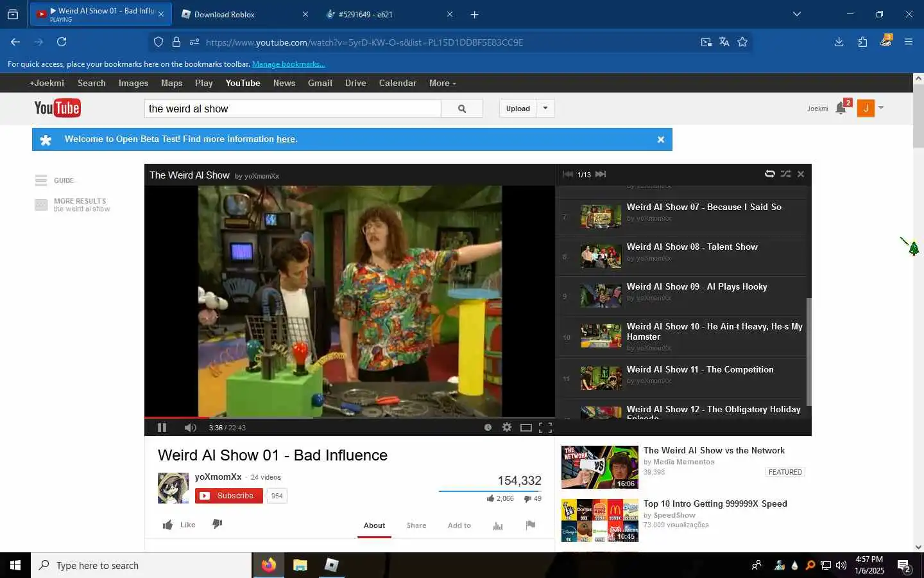Toggle playlist repeat (loop) icon
Viewport: 924px width, 578px height.
click(769, 173)
